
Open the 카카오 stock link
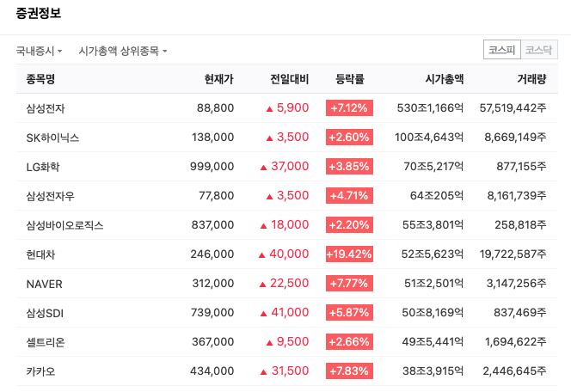(x=40, y=371)
